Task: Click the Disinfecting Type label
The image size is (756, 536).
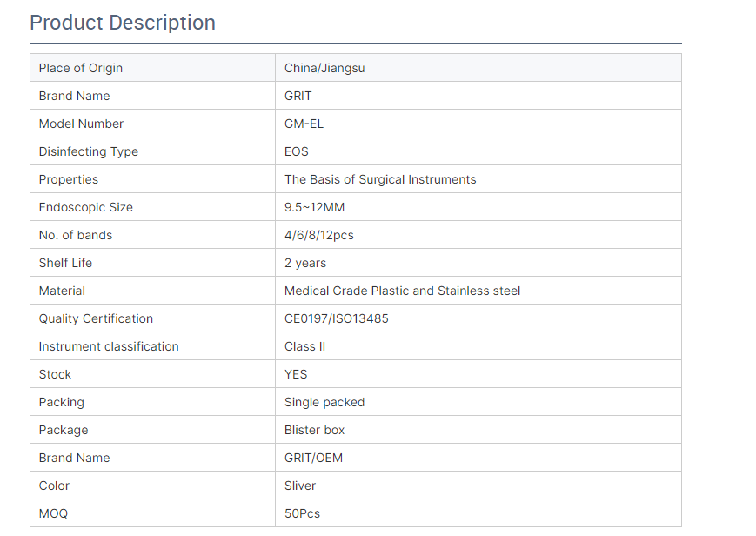Action: tap(88, 151)
